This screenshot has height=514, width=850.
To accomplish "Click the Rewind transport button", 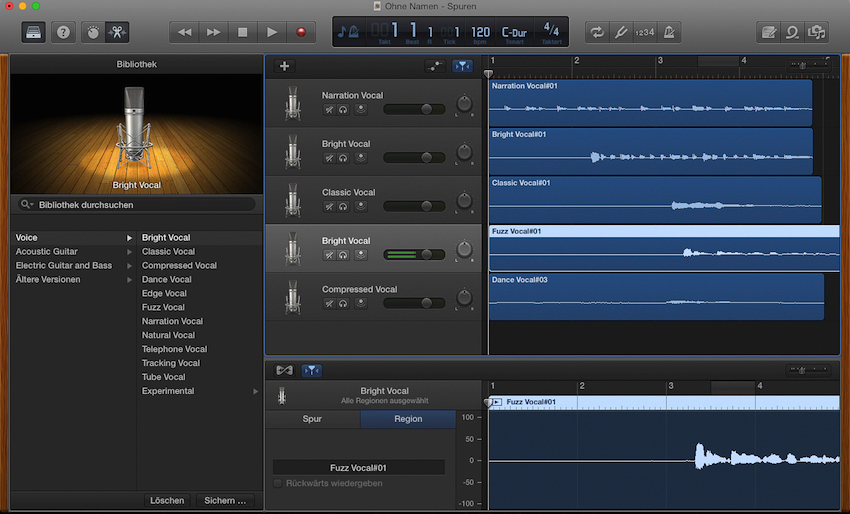I will [184, 32].
